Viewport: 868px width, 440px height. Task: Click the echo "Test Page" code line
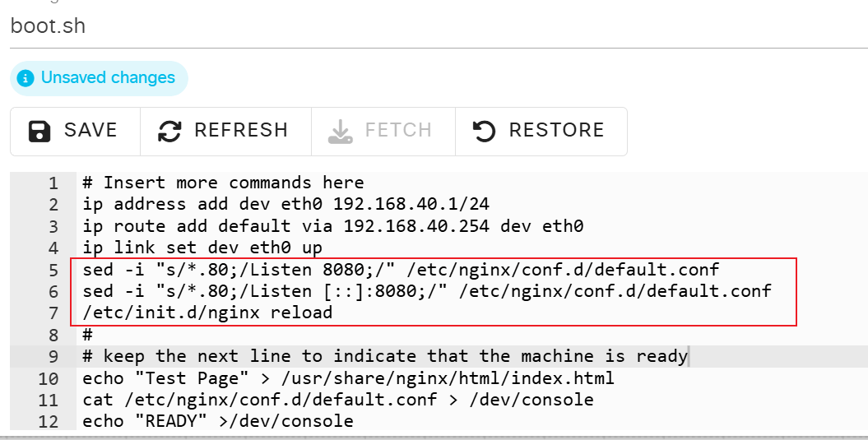pyautogui.click(x=348, y=378)
